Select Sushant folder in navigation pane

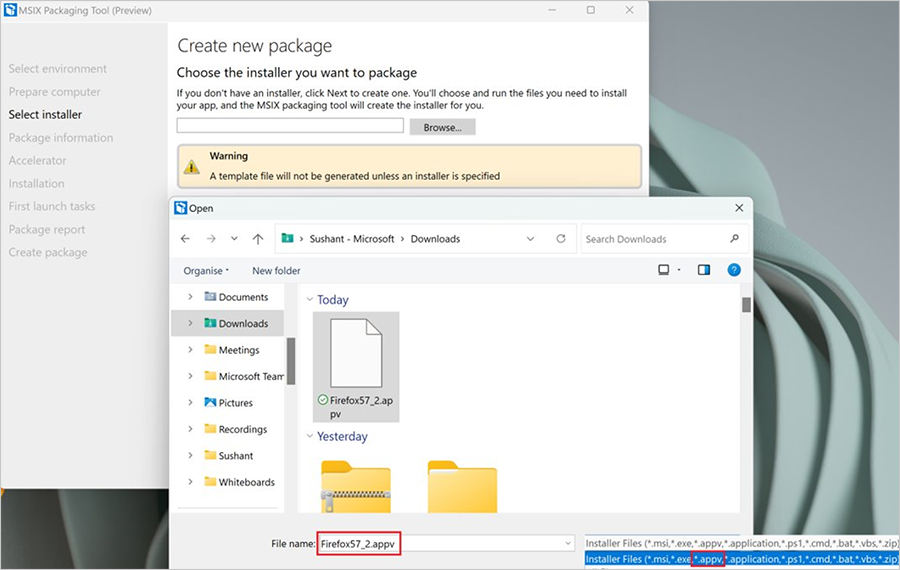point(228,455)
